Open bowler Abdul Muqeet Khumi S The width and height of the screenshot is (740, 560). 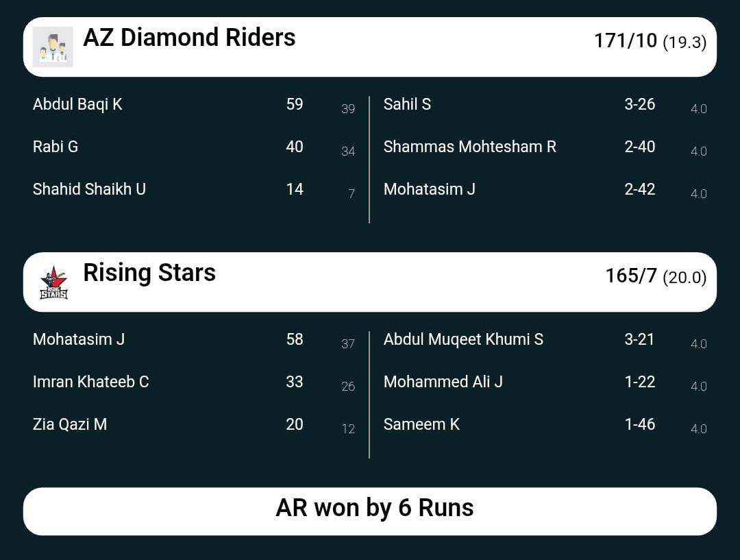click(463, 339)
